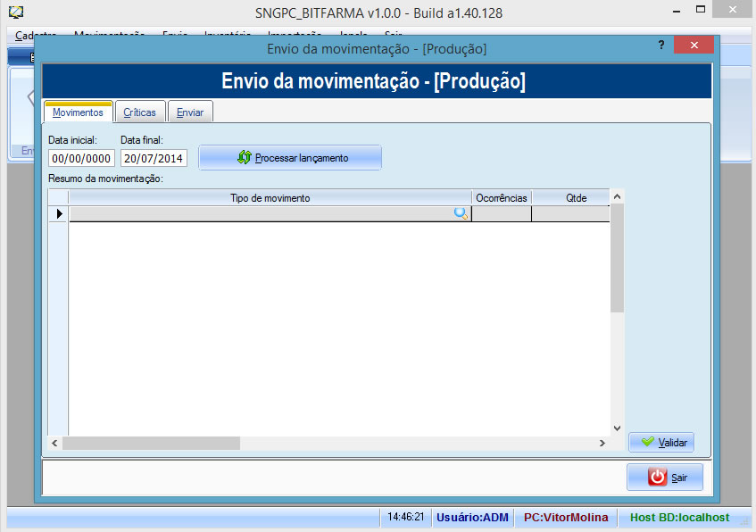Maximize the SNGPC_BITFARMA main window
The width and height of the screenshot is (756, 532).
[701, 10]
